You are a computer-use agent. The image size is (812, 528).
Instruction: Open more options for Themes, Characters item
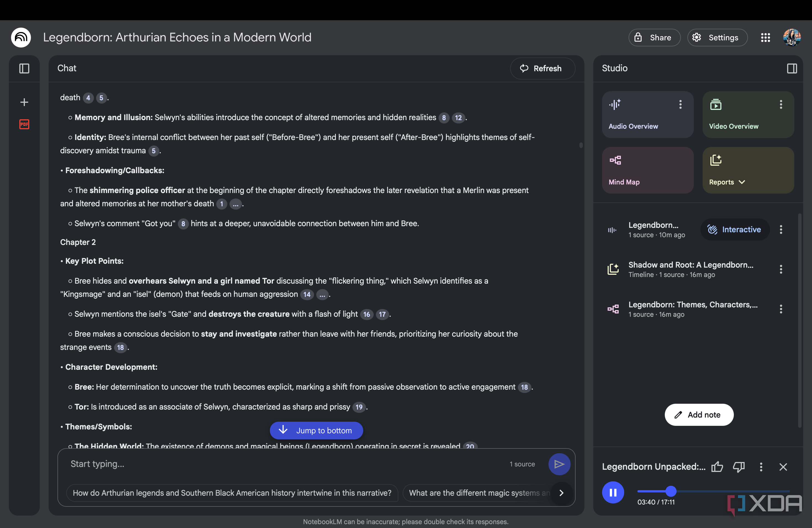point(781,309)
